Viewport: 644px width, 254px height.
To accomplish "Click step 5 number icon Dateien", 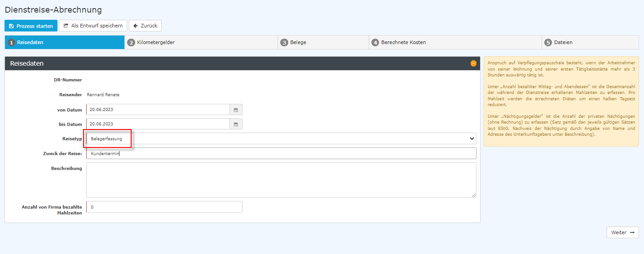I will (548, 42).
